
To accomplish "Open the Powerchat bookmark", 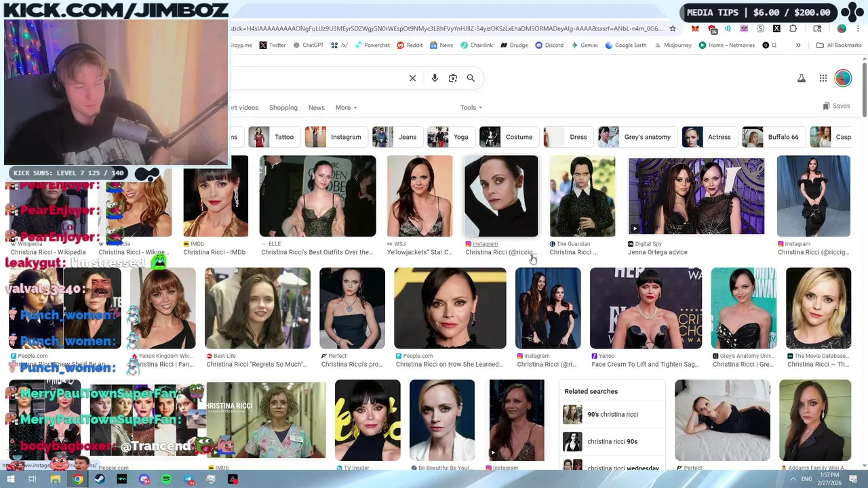I will (372, 45).
